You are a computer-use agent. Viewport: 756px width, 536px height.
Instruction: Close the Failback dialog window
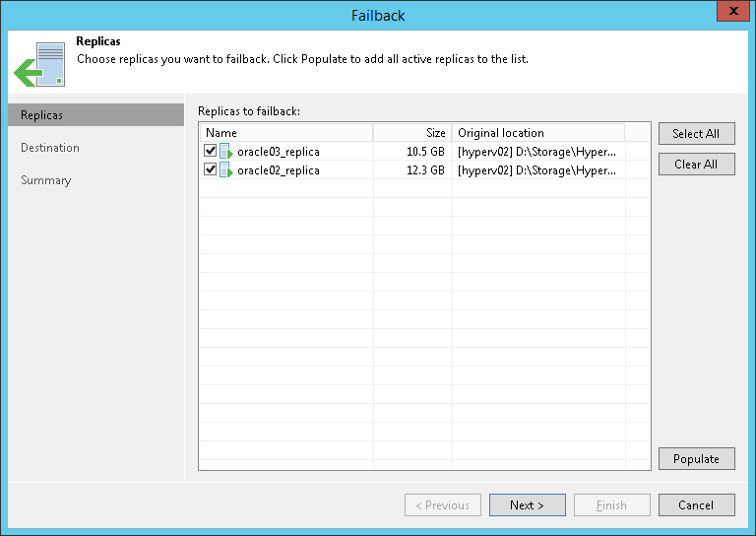tap(730, 14)
